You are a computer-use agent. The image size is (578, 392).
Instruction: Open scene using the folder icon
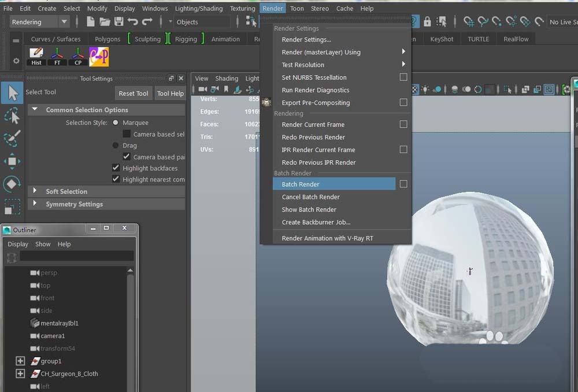(x=105, y=22)
